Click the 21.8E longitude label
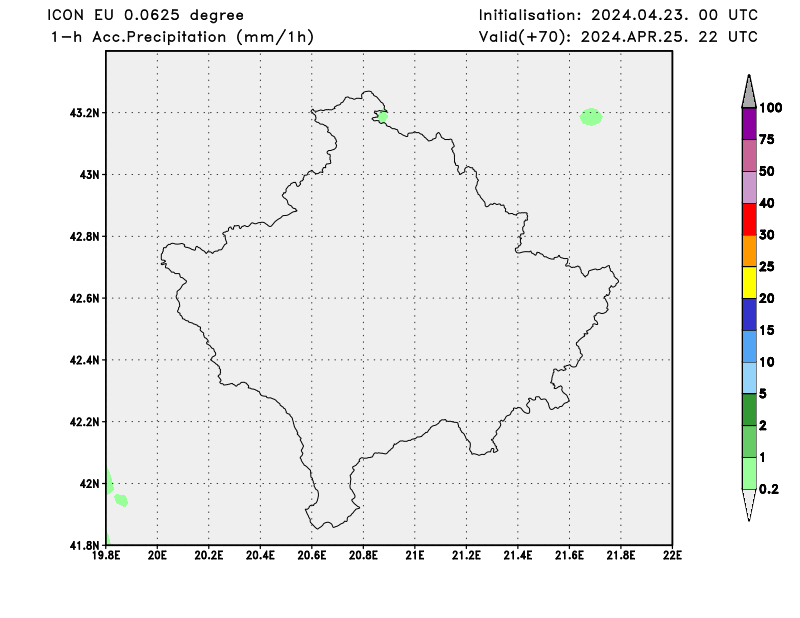 tap(621, 555)
